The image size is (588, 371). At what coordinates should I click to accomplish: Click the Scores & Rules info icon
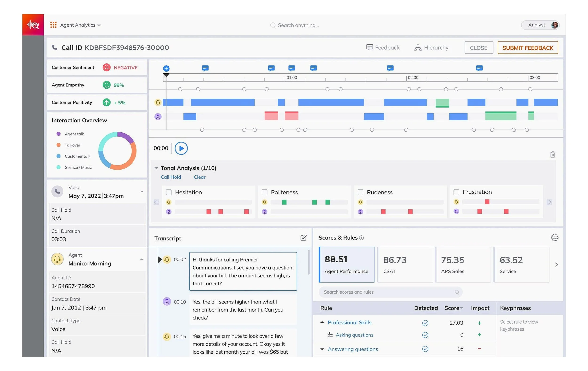coord(362,238)
